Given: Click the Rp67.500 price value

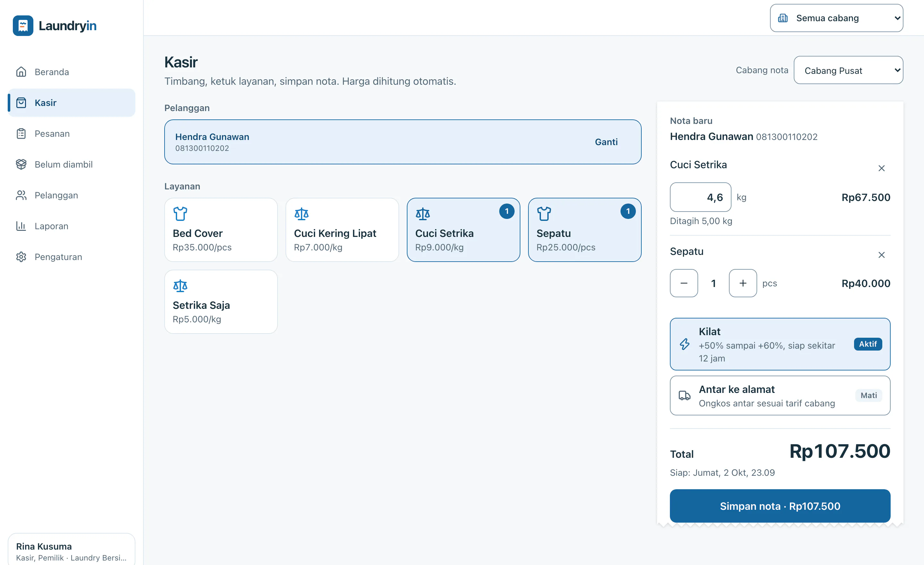Looking at the screenshot, I should coord(866,197).
